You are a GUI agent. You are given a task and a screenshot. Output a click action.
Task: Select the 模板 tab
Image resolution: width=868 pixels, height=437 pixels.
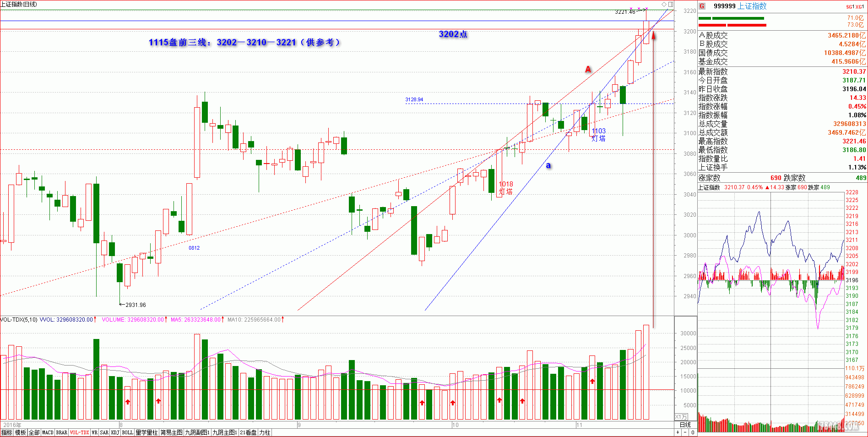(21, 432)
